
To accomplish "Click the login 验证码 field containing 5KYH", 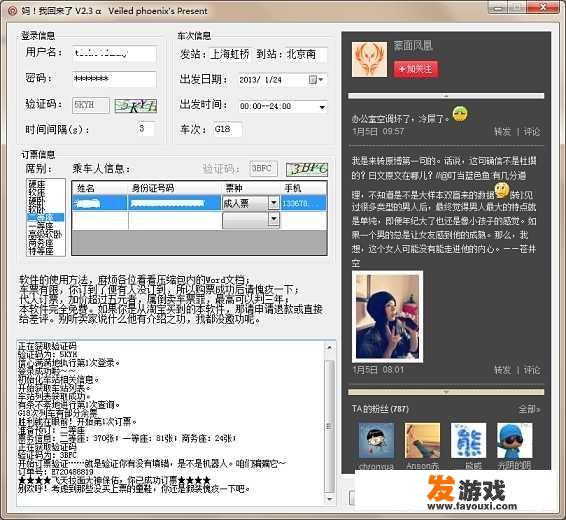I will 91,105.
